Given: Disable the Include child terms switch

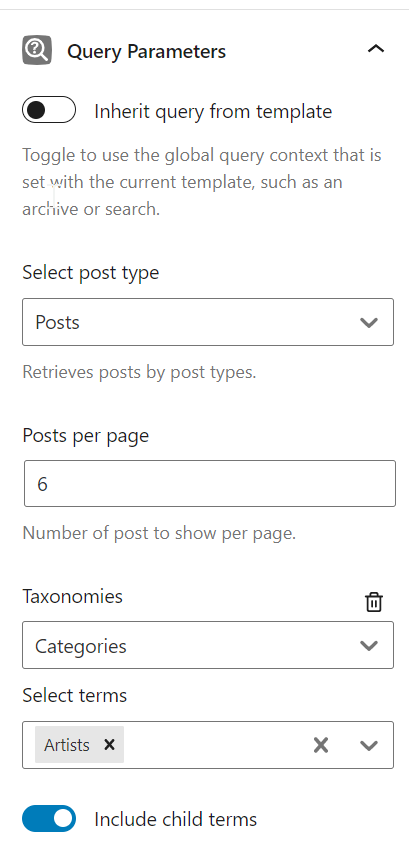Looking at the screenshot, I should (49, 819).
